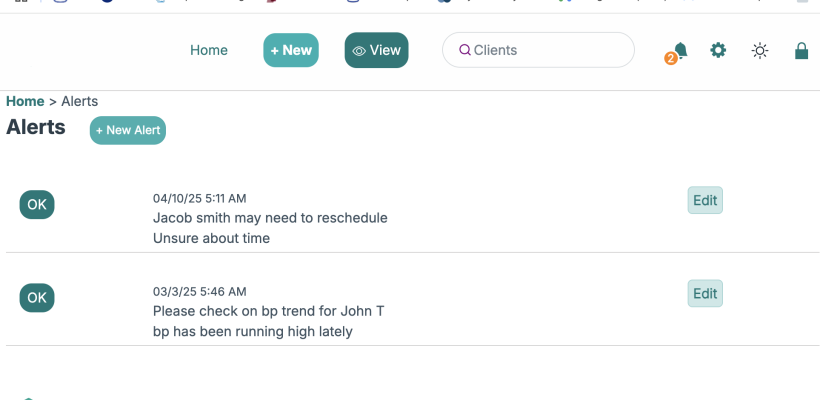This screenshot has width=820, height=400.
Task: Edit the John T bp trend alert
Action: pyautogui.click(x=705, y=293)
